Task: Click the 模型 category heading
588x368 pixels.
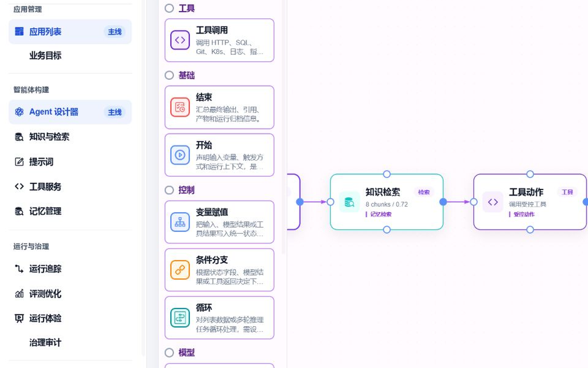Action: [187, 352]
